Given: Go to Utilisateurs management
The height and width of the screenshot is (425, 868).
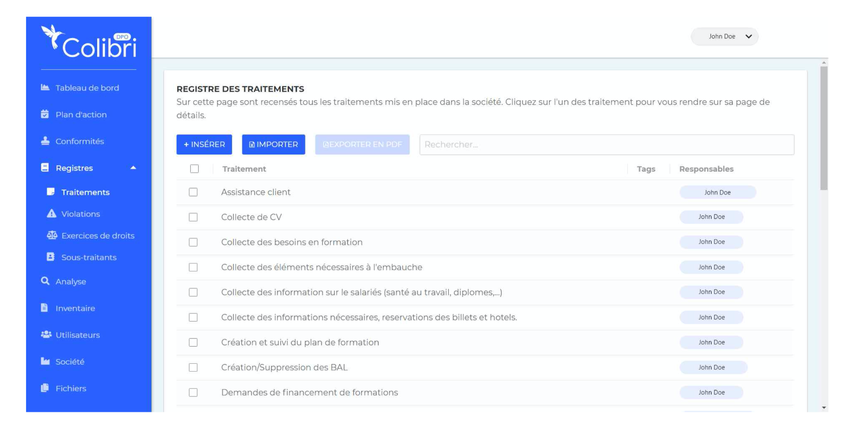Looking at the screenshot, I should tap(78, 335).
